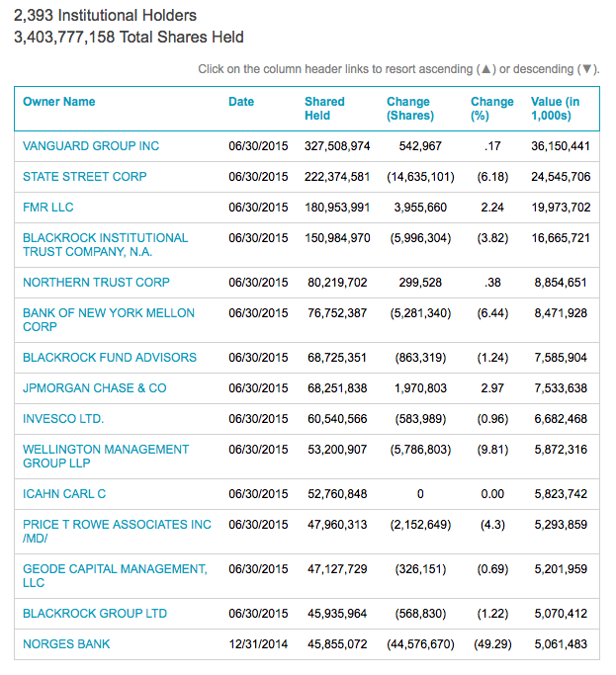Open INVESCO LTD. owner link
Image resolution: width=616 pixels, height=675 pixels.
(x=63, y=418)
